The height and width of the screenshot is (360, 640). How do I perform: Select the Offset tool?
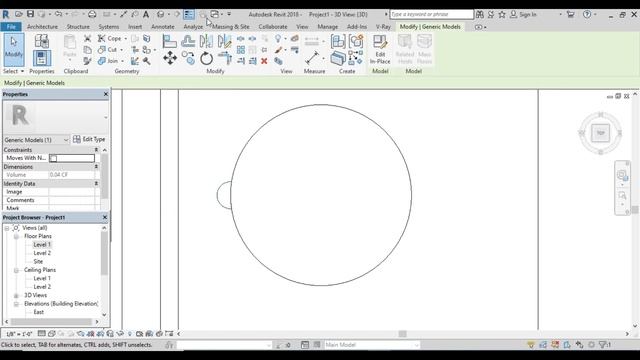[188, 41]
